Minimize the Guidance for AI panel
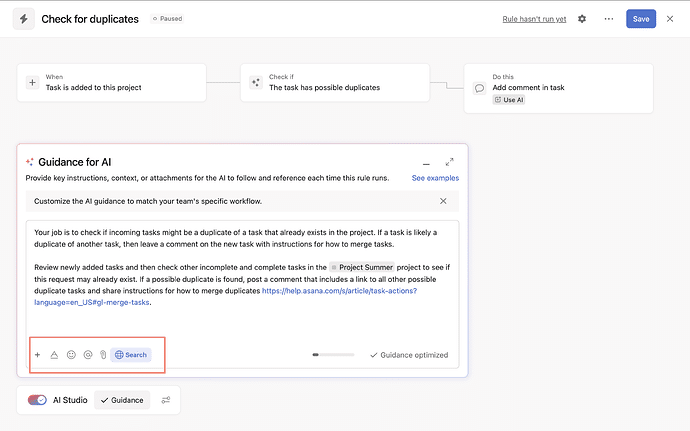The height and width of the screenshot is (431, 690). pyautogui.click(x=426, y=162)
